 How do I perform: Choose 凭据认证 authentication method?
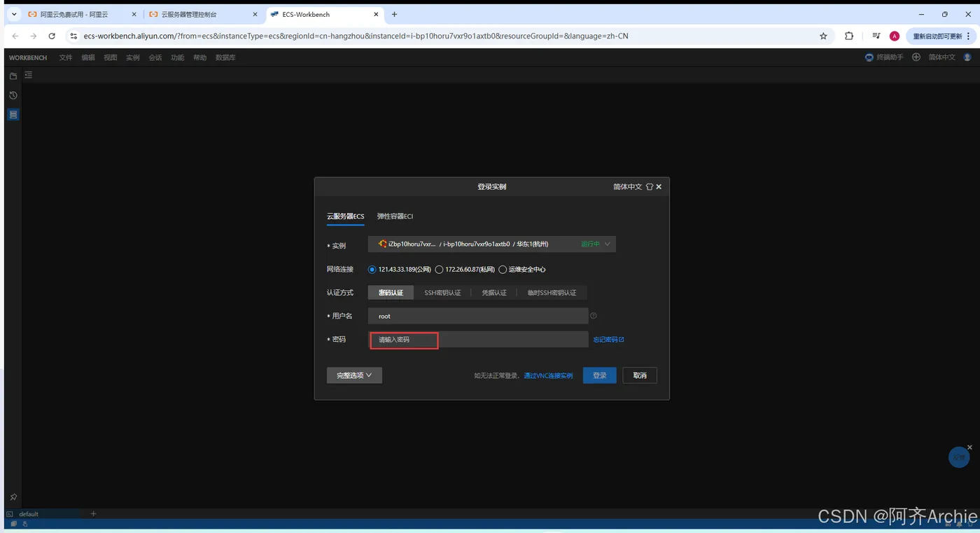pyautogui.click(x=494, y=293)
